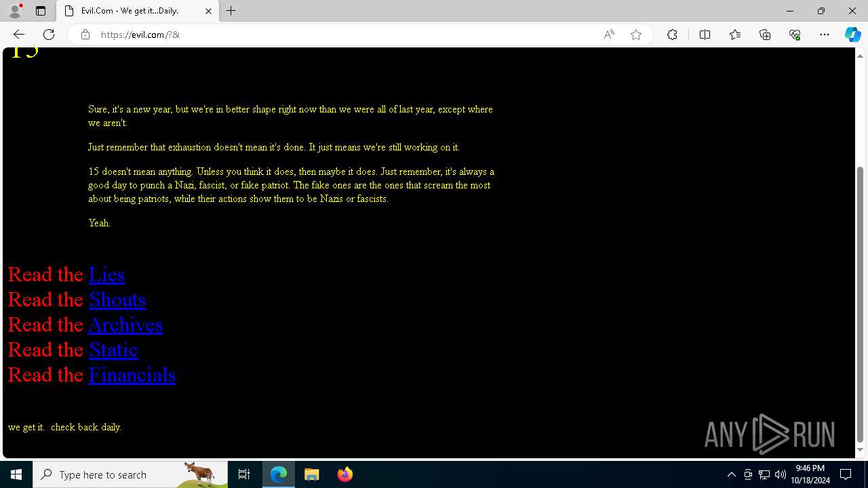Open Microsoft Edge taskbar icon
The width and height of the screenshot is (868, 488).
coord(279,474)
